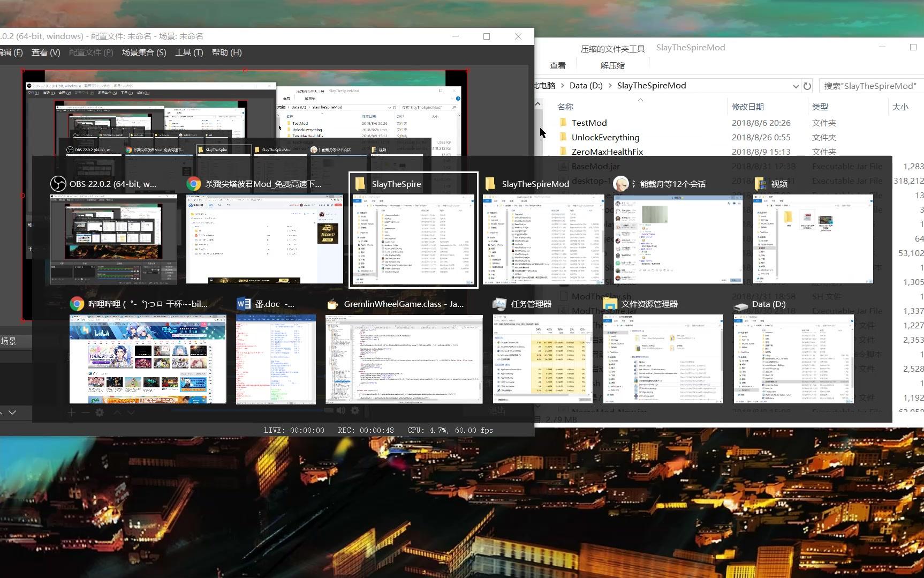Switch to SlayTheSpire folder window thumbnail
Viewport: 924px width, 578px height.
coord(413,239)
